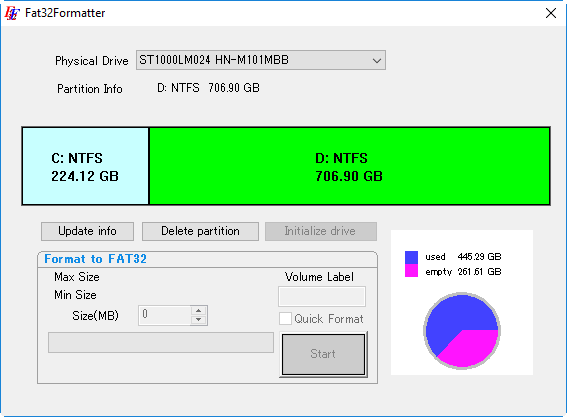This screenshot has width=567, height=417.
Task: Click the Size(MB) input field
Action: click(165, 315)
